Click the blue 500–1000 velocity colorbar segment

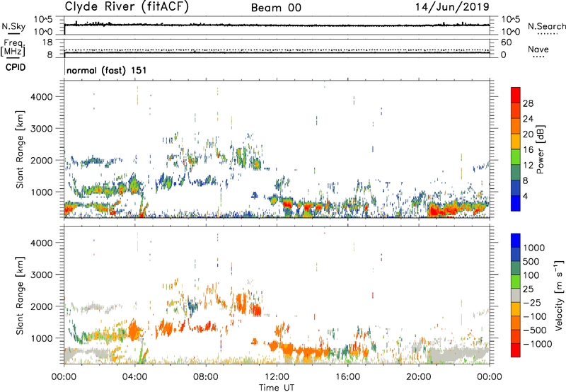pyautogui.click(x=516, y=254)
